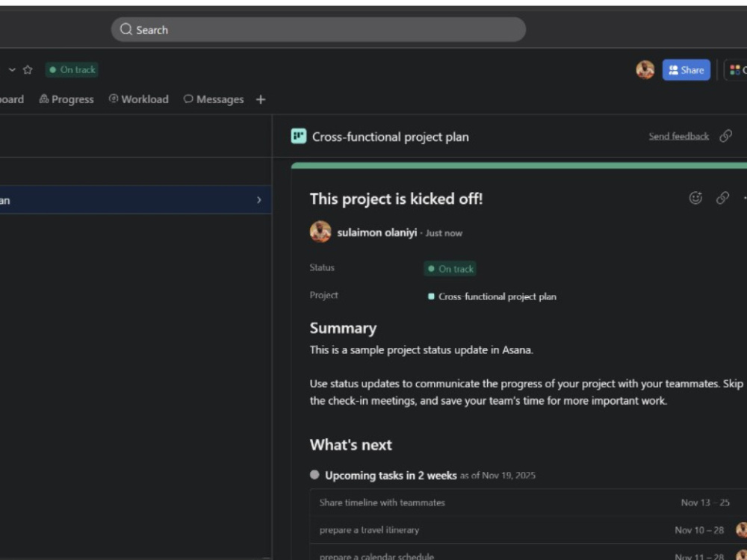
Task: Click the Progress tab icon
Action: pyautogui.click(x=44, y=99)
